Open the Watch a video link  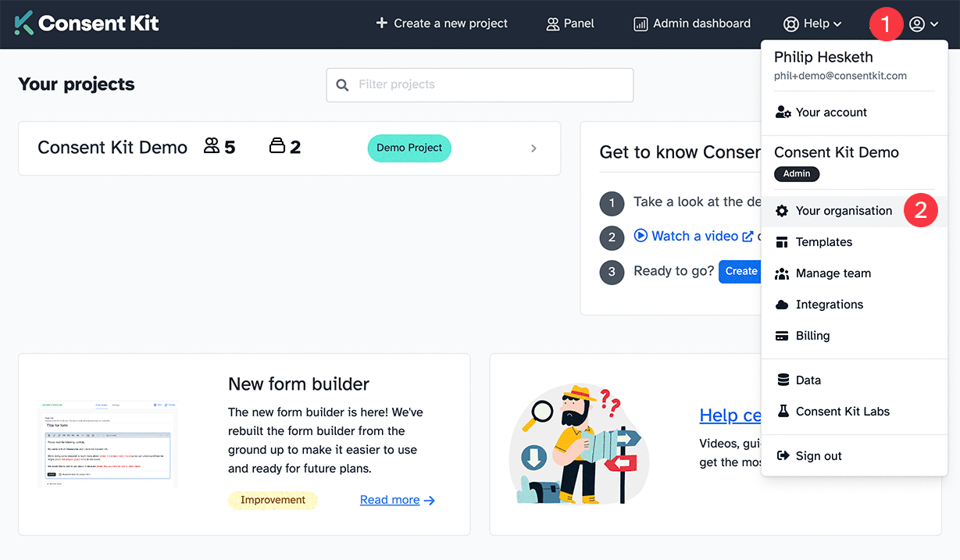click(694, 235)
